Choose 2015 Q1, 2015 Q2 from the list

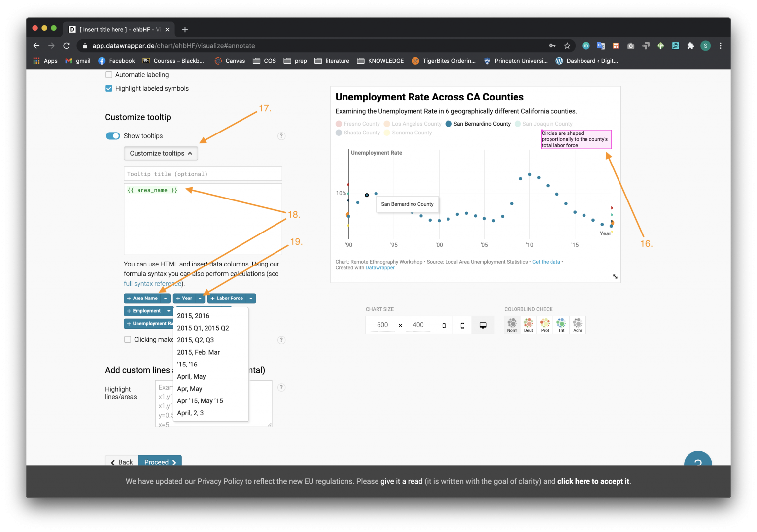pos(203,328)
